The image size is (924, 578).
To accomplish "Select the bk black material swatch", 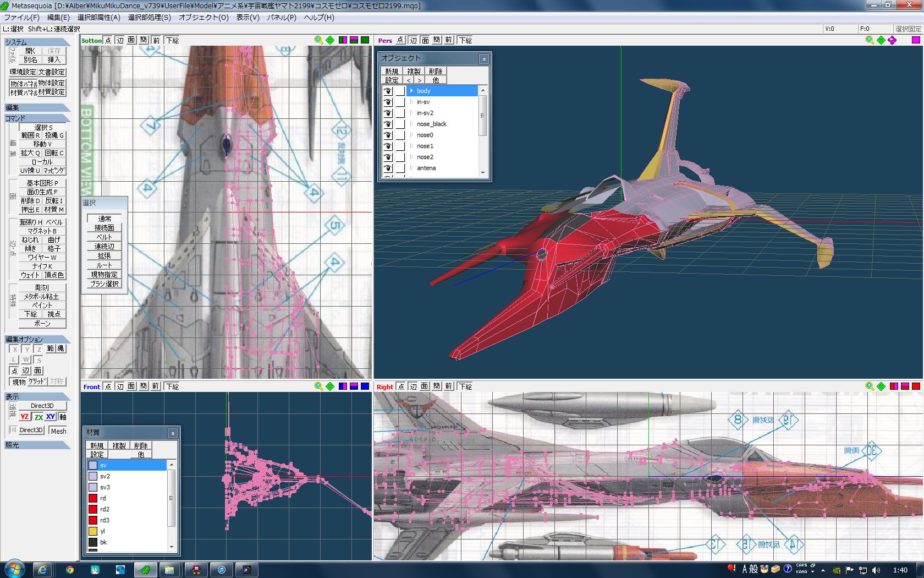I will pyautogui.click(x=93, y=542).
